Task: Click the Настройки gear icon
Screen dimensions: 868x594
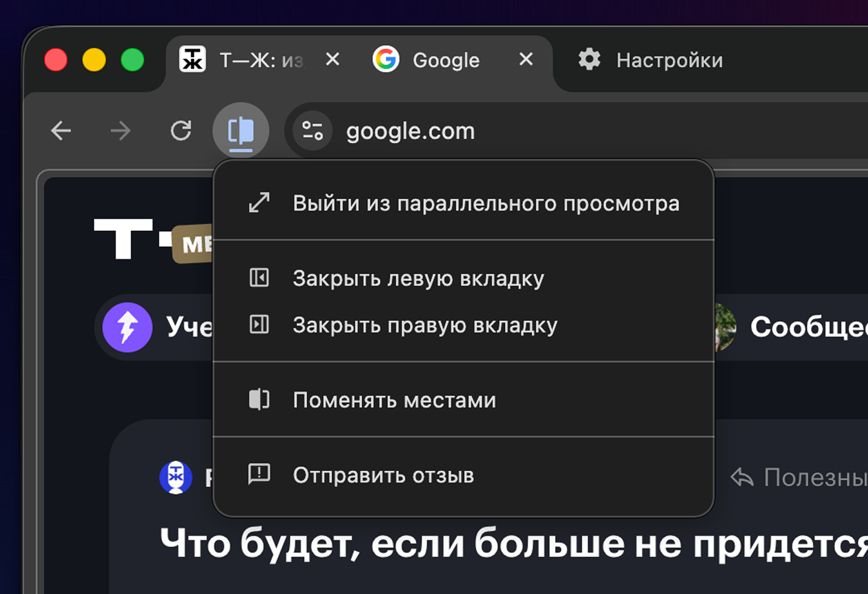Action: point(589,59)
